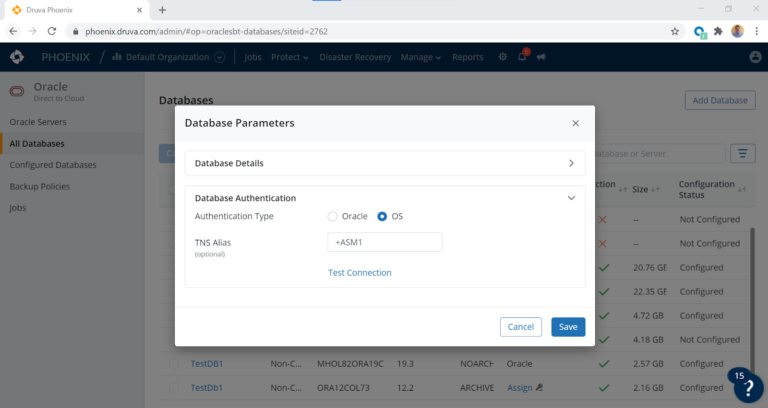Close the Database Parameters dialog
The image size is (768, 408).
coord(575,123)
